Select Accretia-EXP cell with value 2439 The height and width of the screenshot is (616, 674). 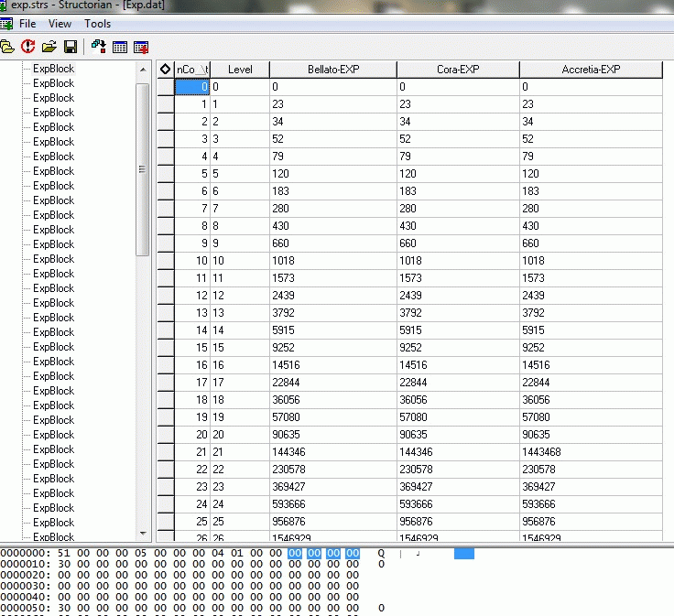(591, 296)
